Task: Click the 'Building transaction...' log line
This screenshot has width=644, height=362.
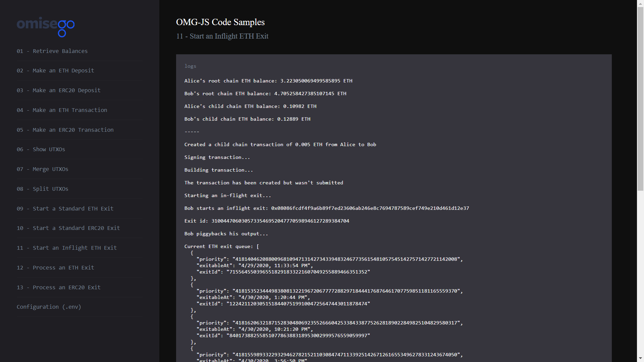Action: pyautogui.click(x=219, y=170)
